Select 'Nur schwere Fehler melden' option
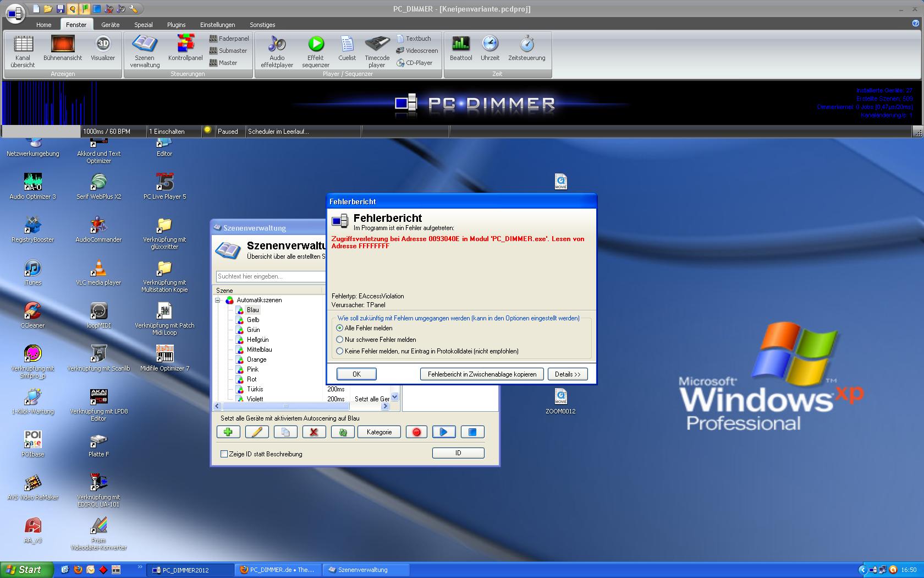Screen dimensions: 924x578 (340, 340)
